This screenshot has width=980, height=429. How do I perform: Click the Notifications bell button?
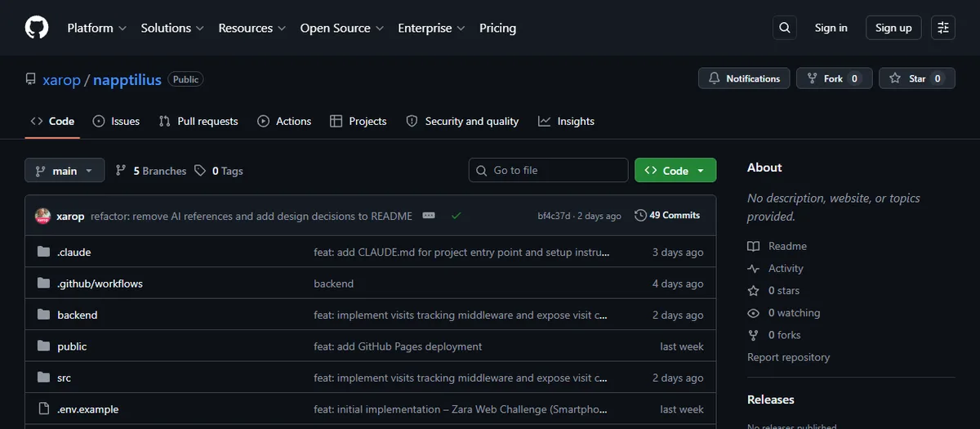[744, 78]
